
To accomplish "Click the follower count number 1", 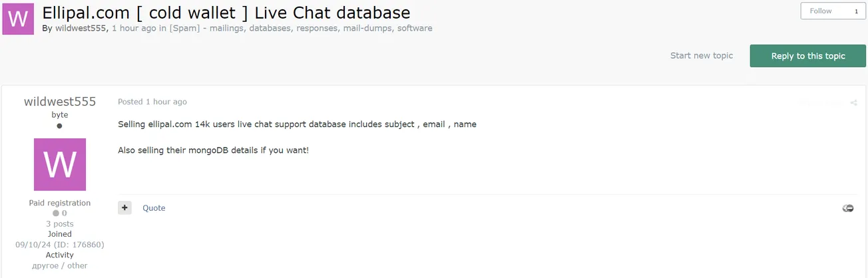I will [x=856, y=11].
